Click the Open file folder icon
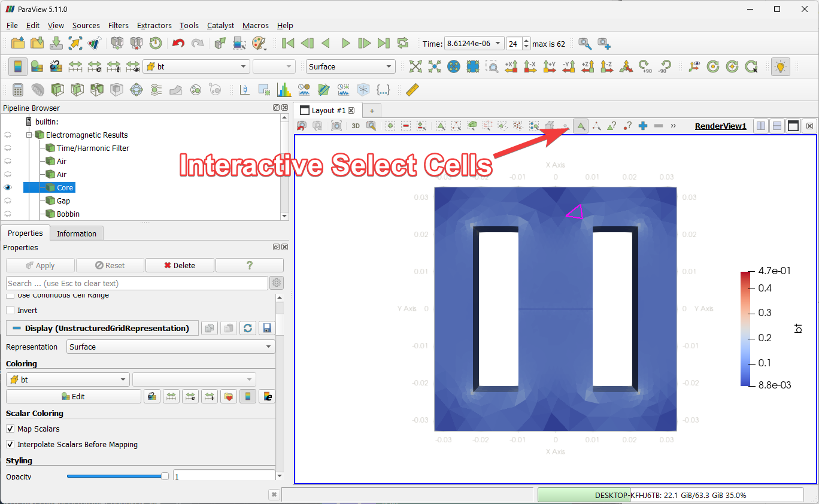819x504 pixels. [18, 43]
